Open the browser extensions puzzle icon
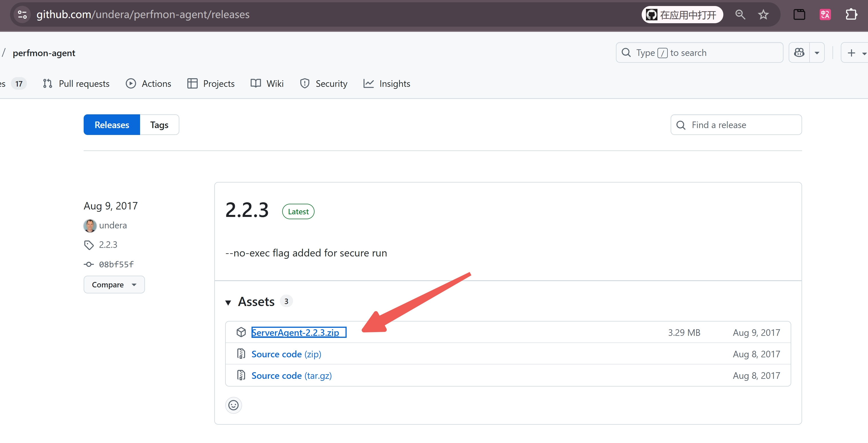This screenshot has height=443, width=868. coord(851,15)
